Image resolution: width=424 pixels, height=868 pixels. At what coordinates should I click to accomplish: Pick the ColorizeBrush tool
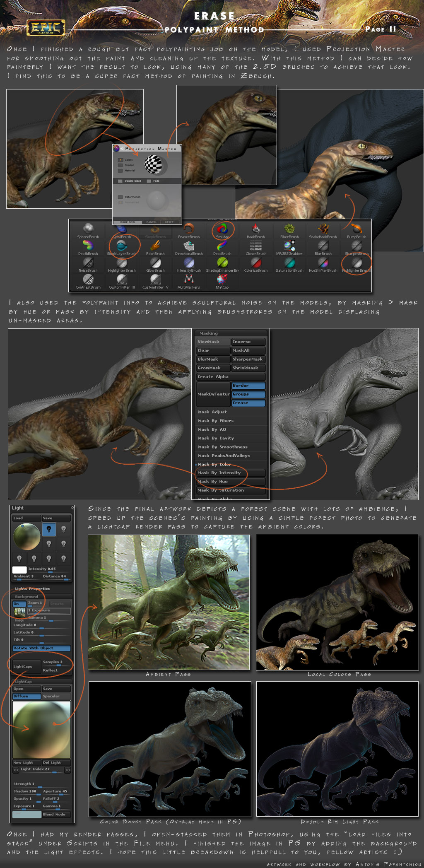point(256,265)
